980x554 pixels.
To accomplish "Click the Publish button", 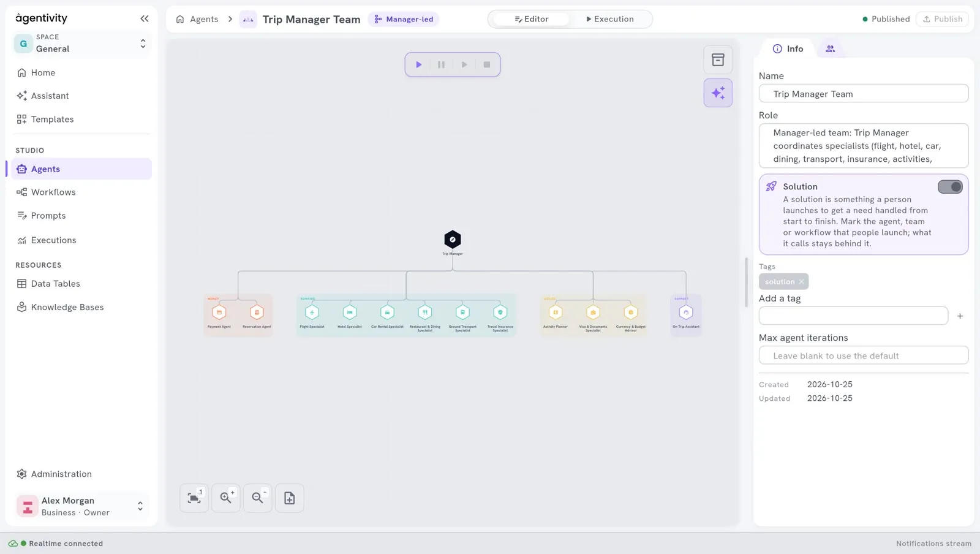I will 942,19.
